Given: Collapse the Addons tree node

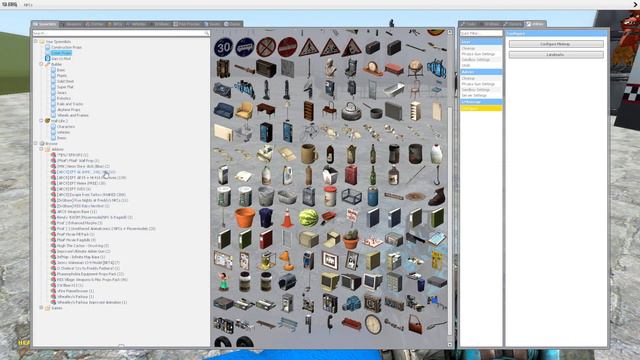Looking at the screenshot, I should [x=41, y=149].
